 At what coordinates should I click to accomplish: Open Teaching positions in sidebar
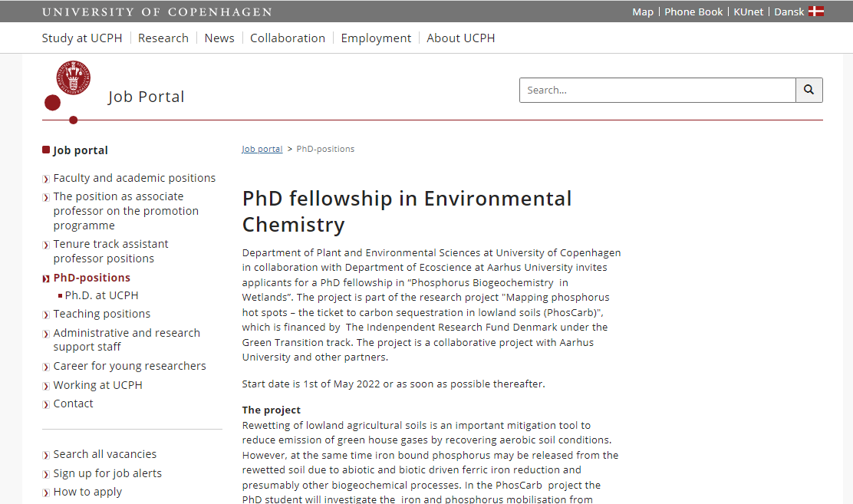102,314
